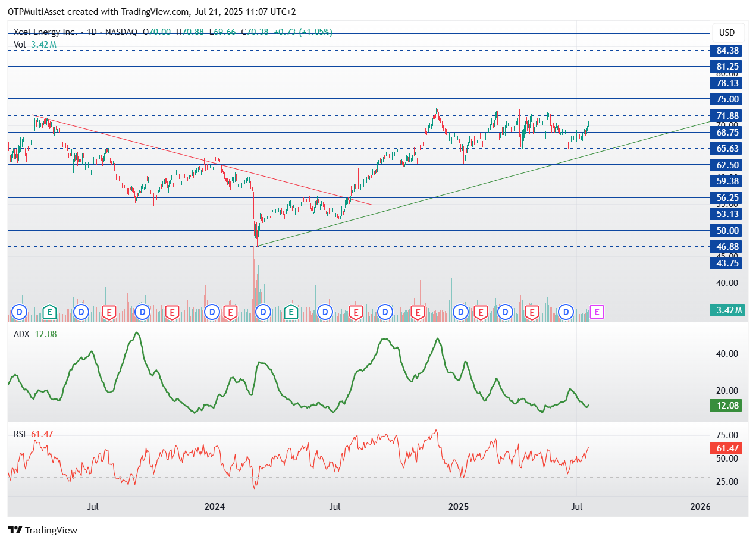Click the teal 3.42 M volume tag
Viewport: 756px width, 543px height.
(x=729, y=310)
